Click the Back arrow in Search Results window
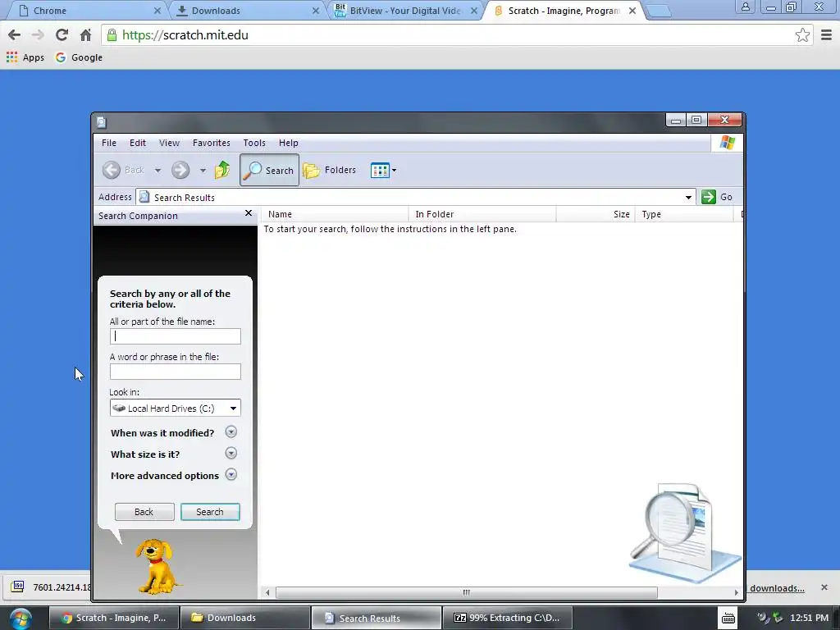840x630 pixels. (x=112, y=171)
